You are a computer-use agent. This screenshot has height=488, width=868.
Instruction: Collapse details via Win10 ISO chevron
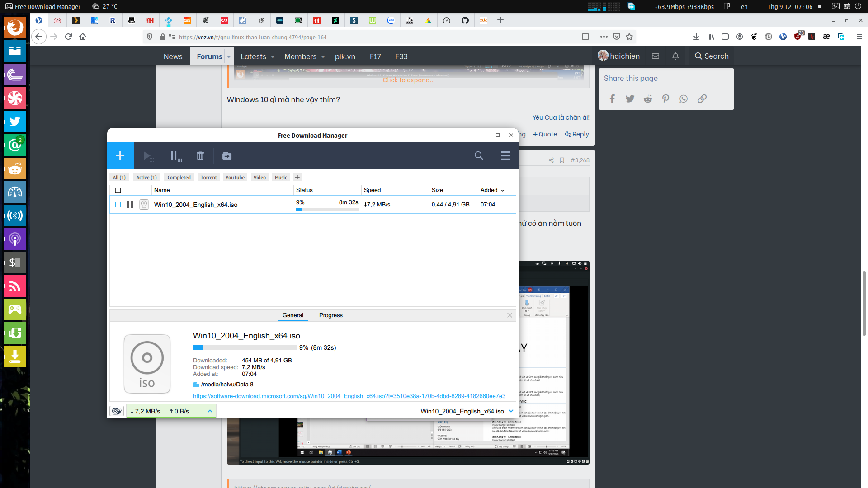click(511, 411)
